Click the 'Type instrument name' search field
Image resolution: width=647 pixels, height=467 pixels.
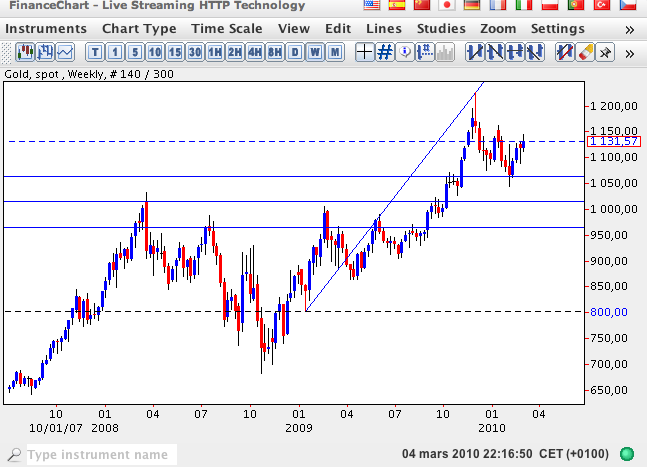100,455
